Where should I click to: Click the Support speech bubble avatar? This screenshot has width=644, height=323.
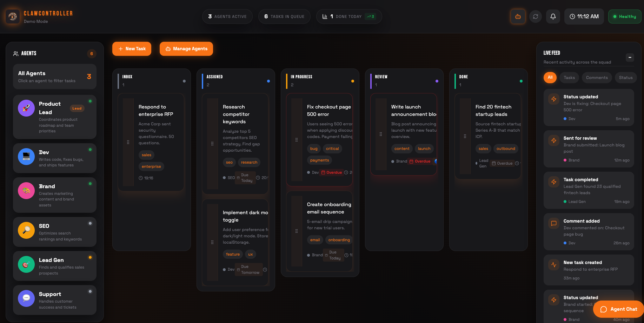26,298
